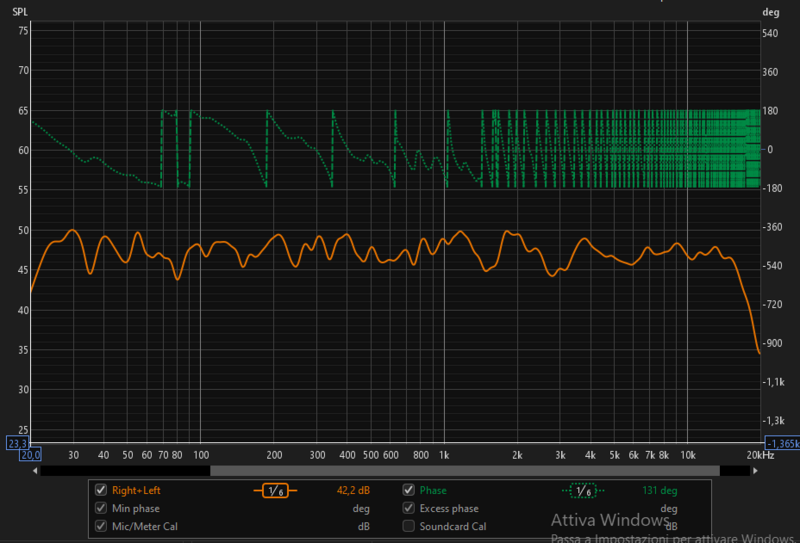The height and width of the screenshot is (543, 800).
Task: Toggle the Mic/Meter Cal checkbox
Action: 100,526
